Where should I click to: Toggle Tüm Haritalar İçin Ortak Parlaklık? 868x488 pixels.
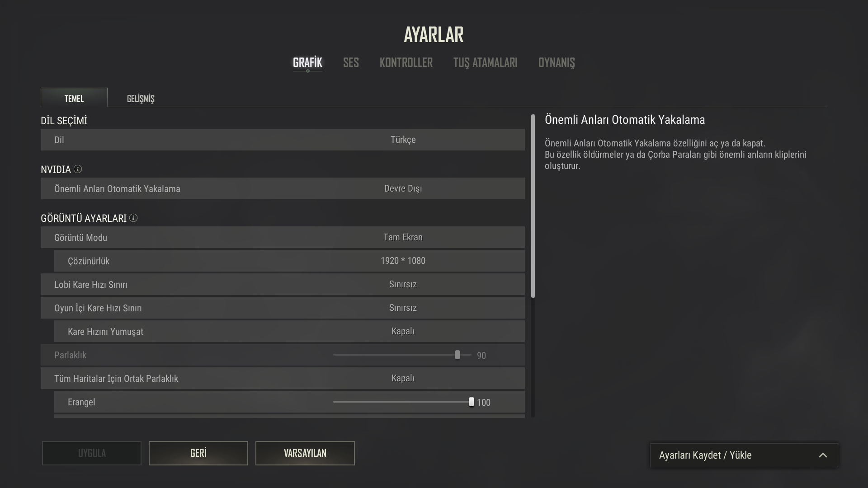tap(402, 378)
